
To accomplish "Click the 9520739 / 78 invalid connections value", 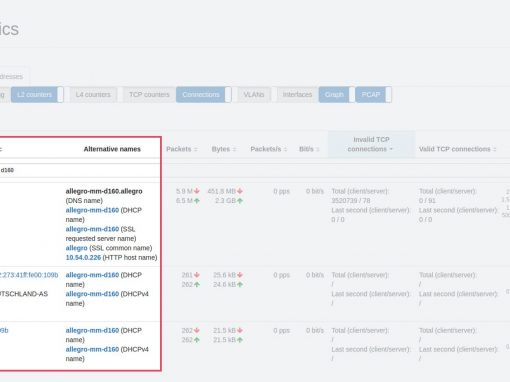I will pyautogui.click(x=351, y=201).
